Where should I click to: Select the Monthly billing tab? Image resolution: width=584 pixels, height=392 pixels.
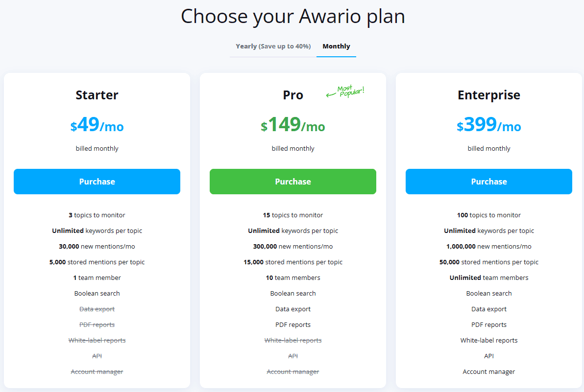336,46
